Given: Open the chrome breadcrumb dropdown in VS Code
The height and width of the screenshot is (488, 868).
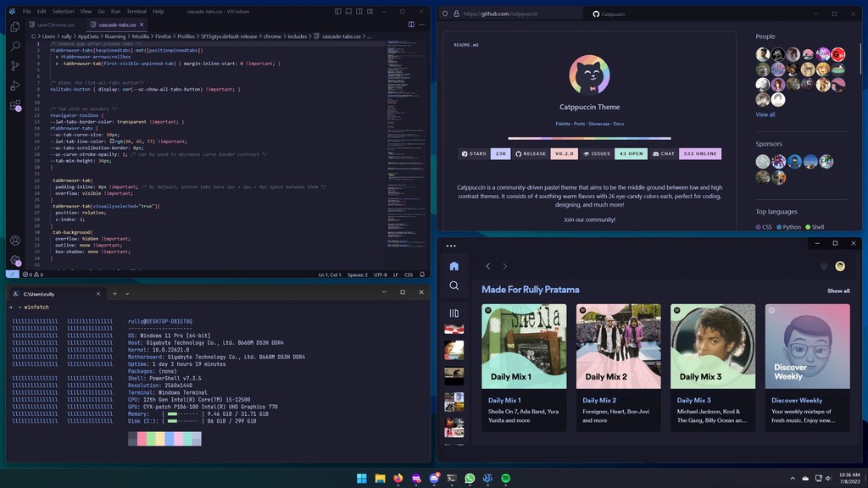Looking at the screenshot, I should (x=273, y=37).
